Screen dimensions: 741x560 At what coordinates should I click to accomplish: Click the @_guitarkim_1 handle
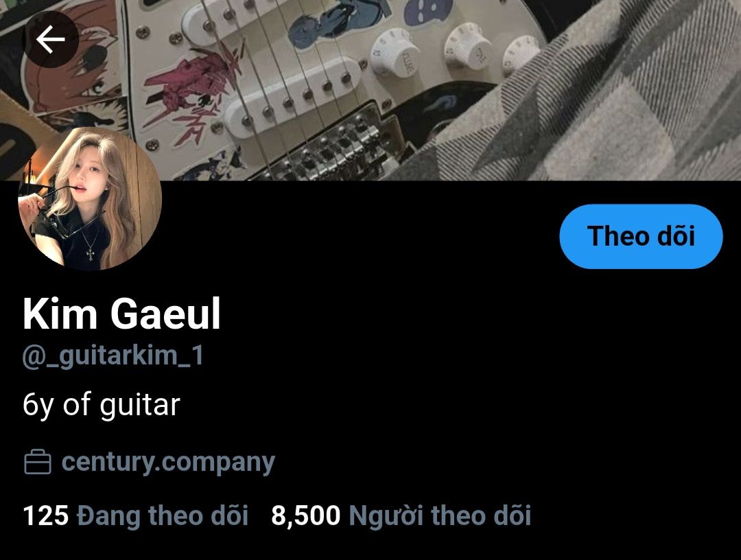click(113, 355)
